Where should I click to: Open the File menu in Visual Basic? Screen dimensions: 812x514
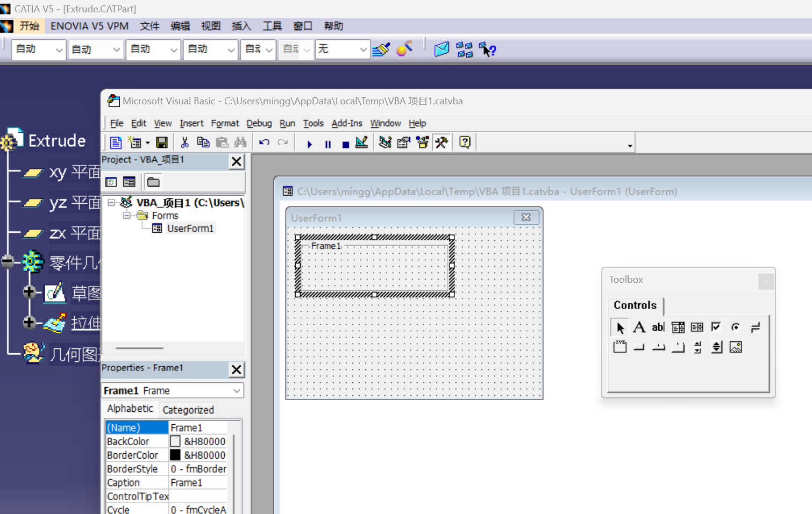point(117,123)
